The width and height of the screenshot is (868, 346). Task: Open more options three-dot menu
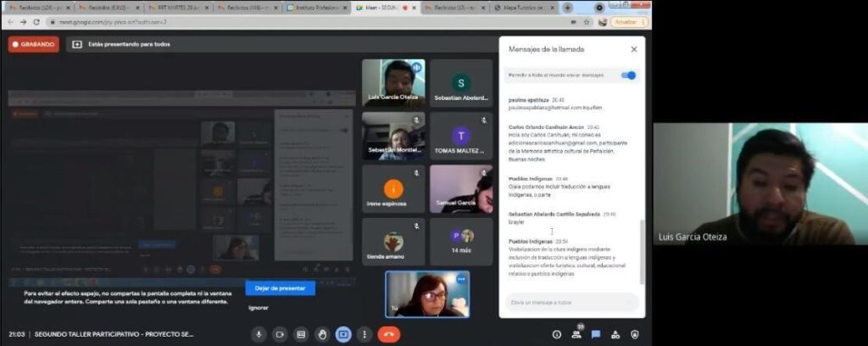pyautogui.click(x=365, y=334)
